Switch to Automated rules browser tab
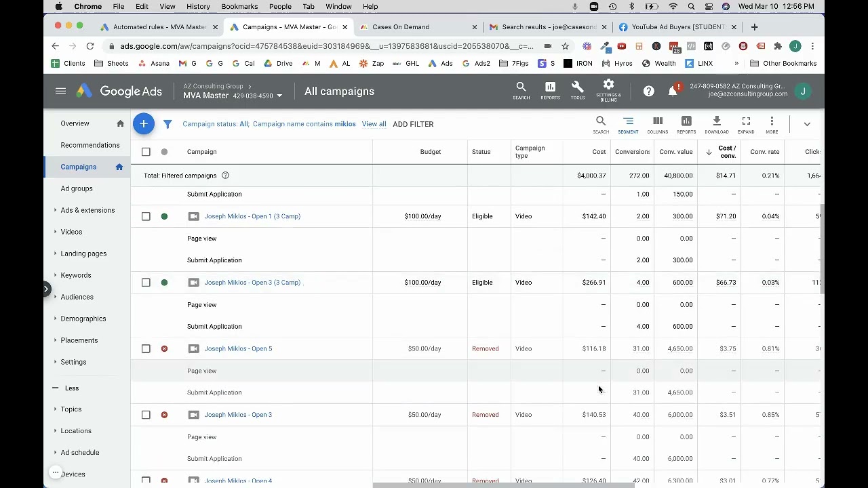Image resolution: width=868 pixels, height=488 pixels. tap(159, 27)
